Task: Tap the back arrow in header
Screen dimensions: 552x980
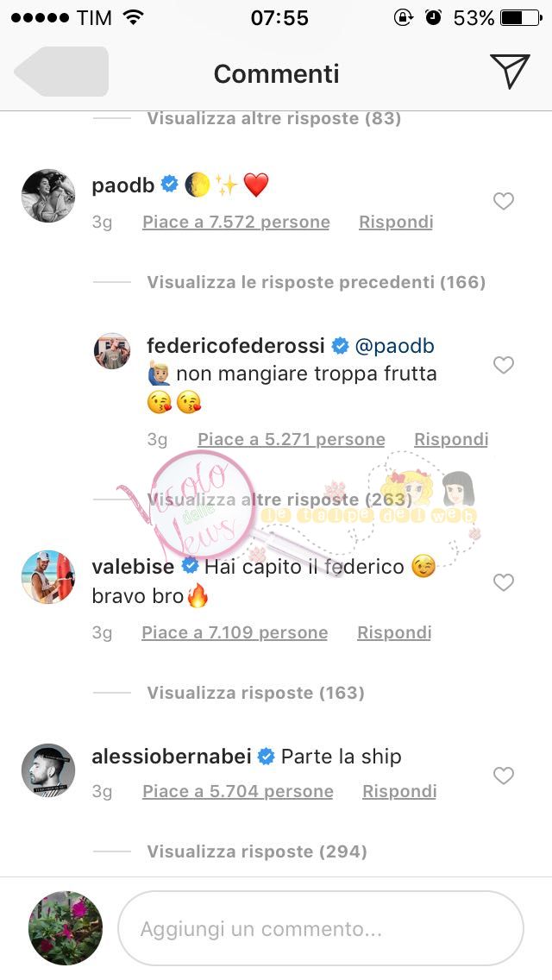Action: (x=61, y=72)
